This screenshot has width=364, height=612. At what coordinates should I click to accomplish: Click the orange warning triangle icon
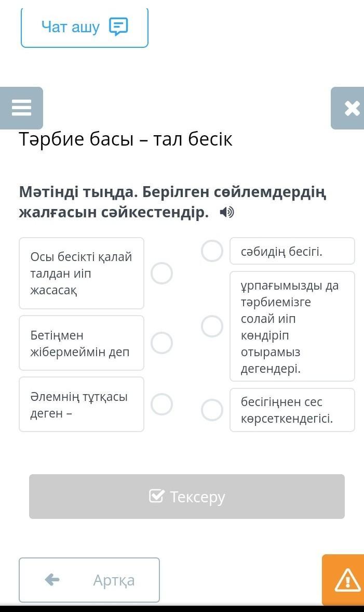[x=347, y=580]
